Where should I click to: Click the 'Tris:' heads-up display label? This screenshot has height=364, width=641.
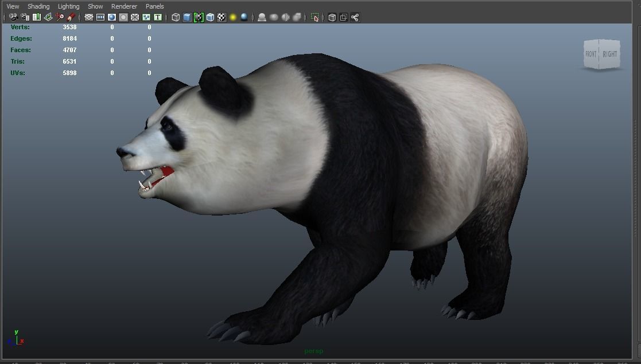tap(18, 61)
